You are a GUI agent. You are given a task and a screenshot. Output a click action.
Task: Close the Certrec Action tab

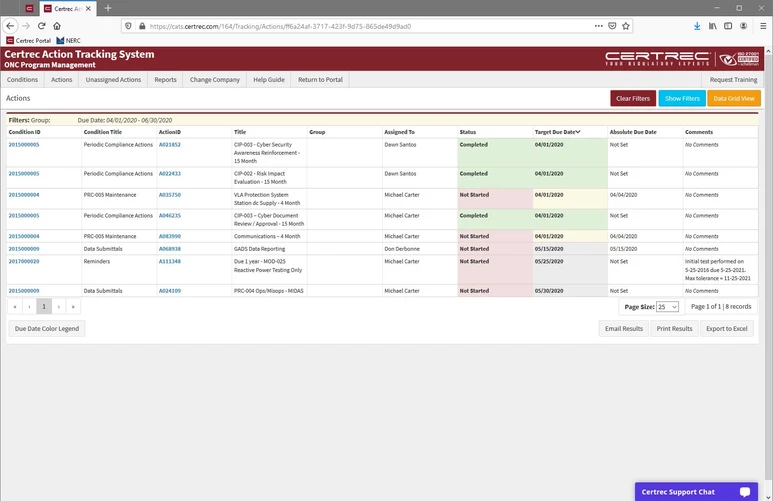tap(88, 8)
